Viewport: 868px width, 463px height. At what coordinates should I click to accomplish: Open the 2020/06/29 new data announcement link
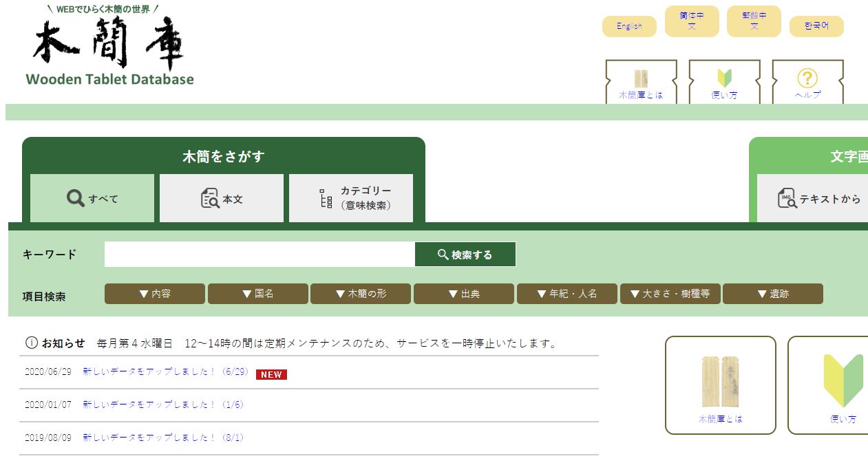[165, 372]
